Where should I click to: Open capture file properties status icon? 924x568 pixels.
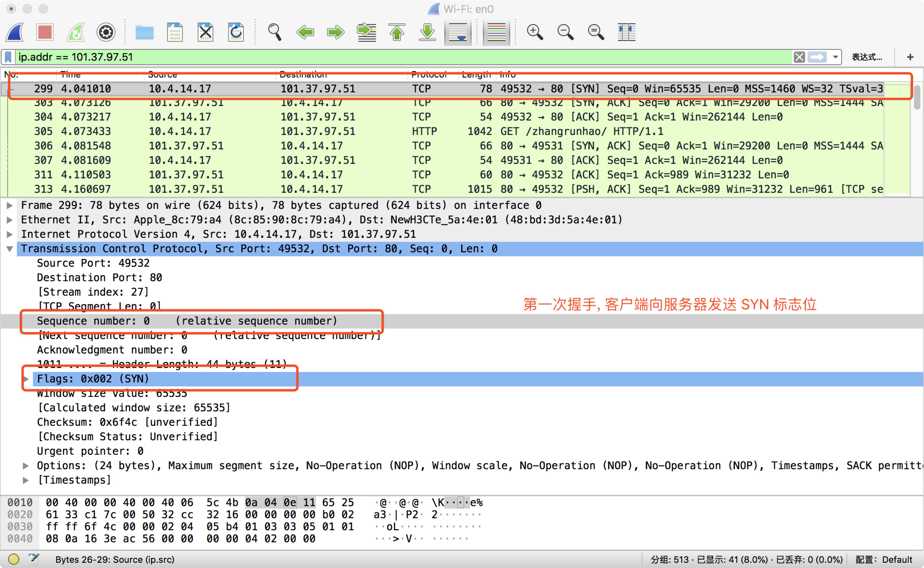34,559
